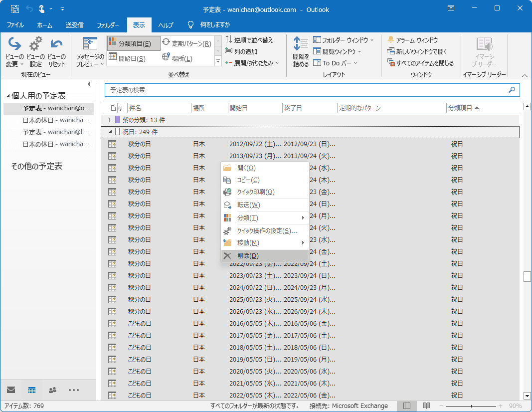Open the To Do バー dropdown
Viewport: 532px width, 412px height.
click(335, 63)
